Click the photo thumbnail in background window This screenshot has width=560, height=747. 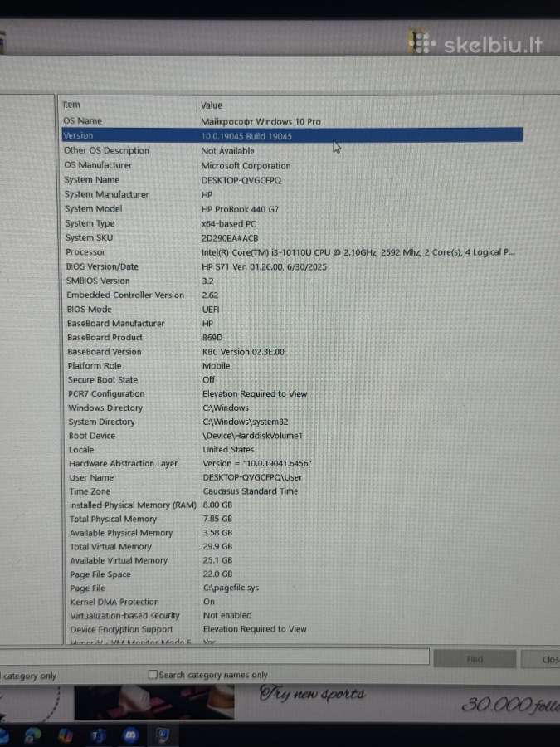[x=154, y=701]
